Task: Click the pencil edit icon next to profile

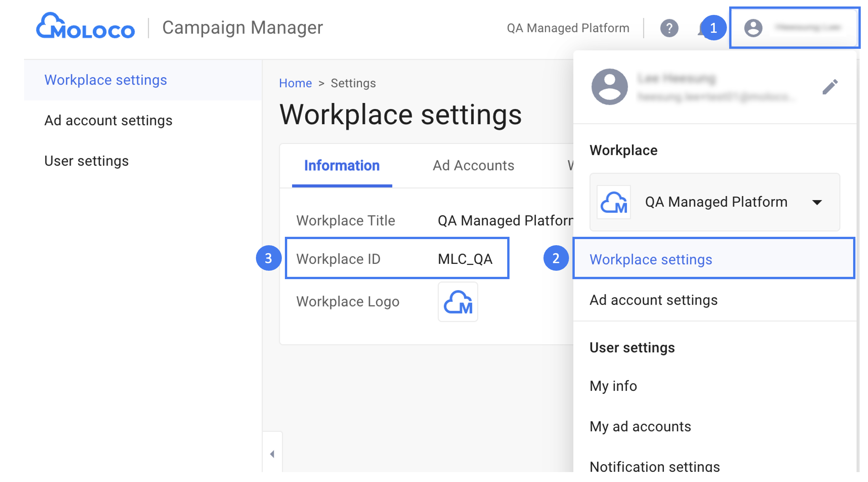Action: click(830, 87)
